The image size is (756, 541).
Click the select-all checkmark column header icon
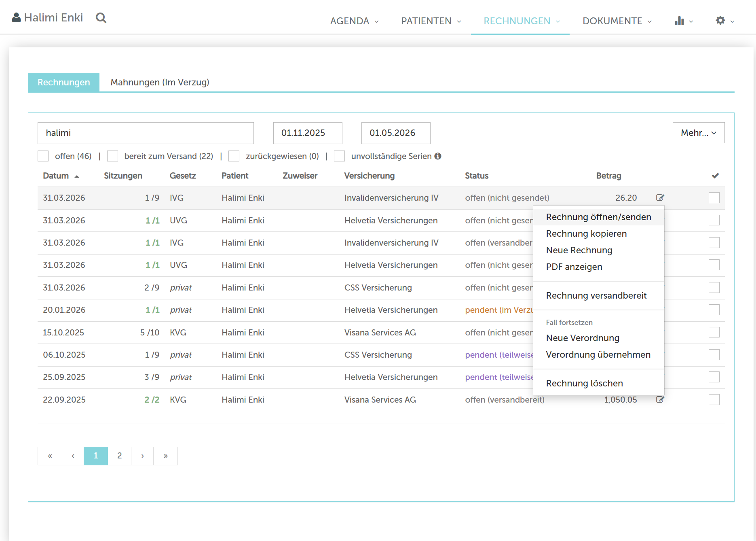click(715, 176)
